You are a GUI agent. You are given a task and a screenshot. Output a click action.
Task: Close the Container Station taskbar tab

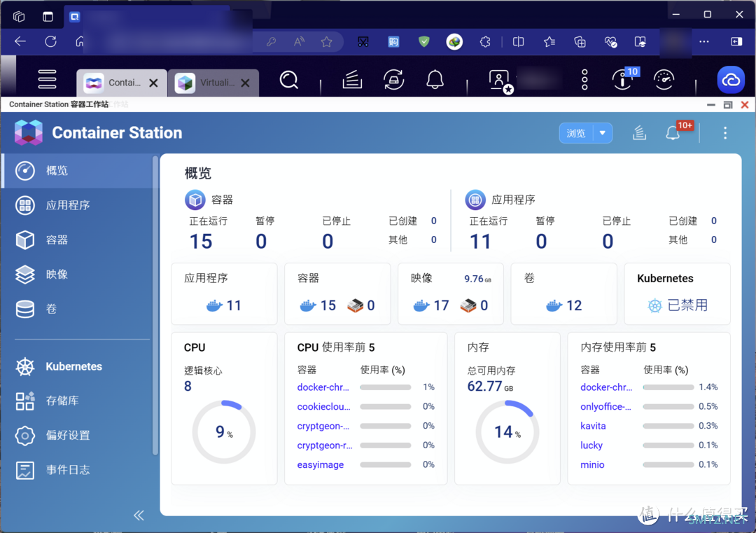(153, 83)
